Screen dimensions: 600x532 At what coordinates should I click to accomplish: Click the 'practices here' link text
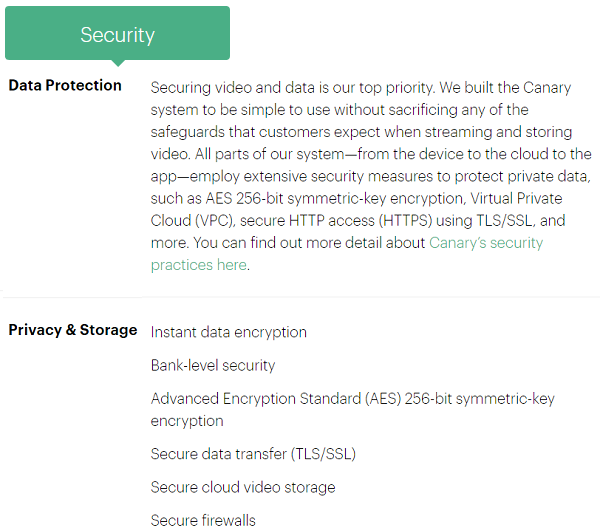pyautogui.click(x=199, y=265)
